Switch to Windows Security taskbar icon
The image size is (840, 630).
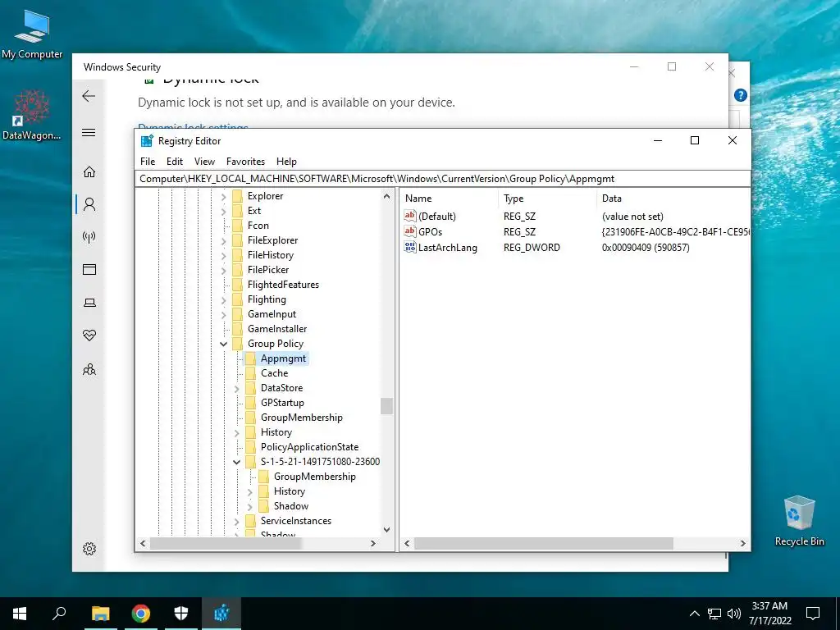[181, 614]
